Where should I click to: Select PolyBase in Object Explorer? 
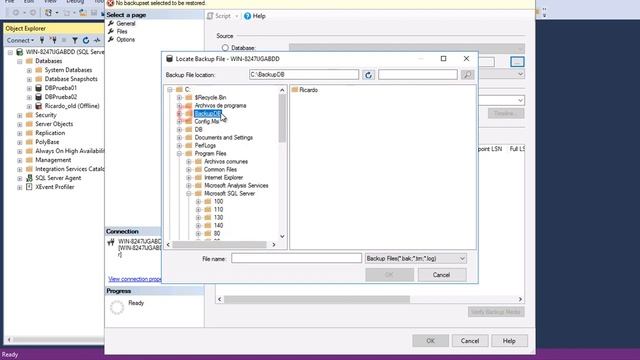47,142
